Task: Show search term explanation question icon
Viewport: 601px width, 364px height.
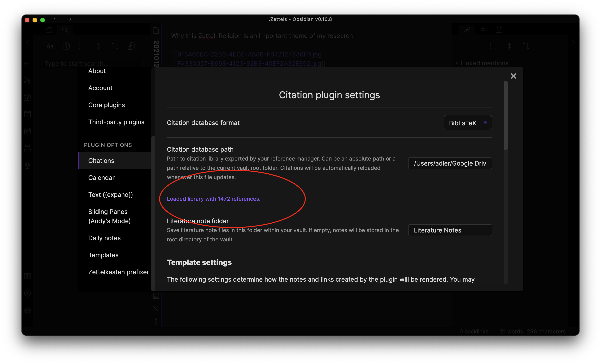Action: click(66, 46)
